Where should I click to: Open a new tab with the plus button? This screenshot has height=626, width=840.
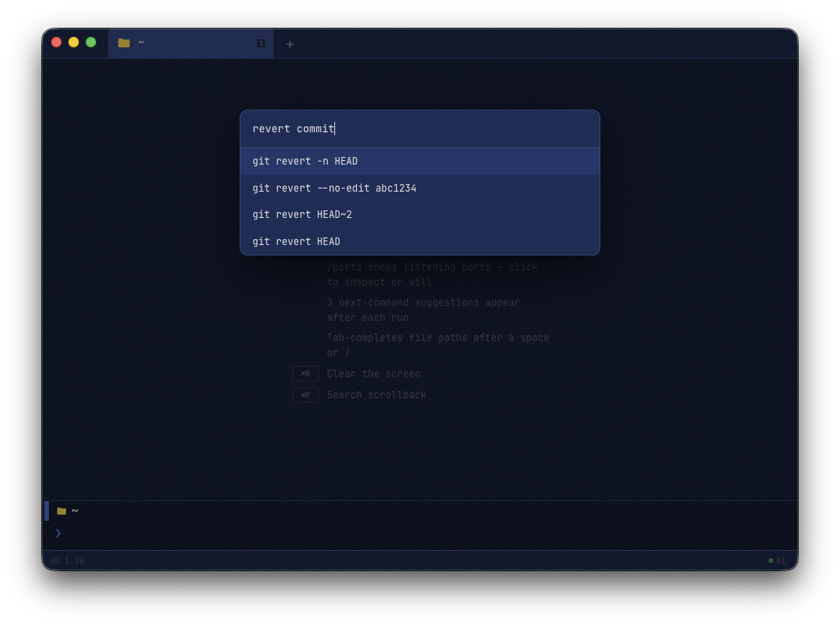point(290,44)
